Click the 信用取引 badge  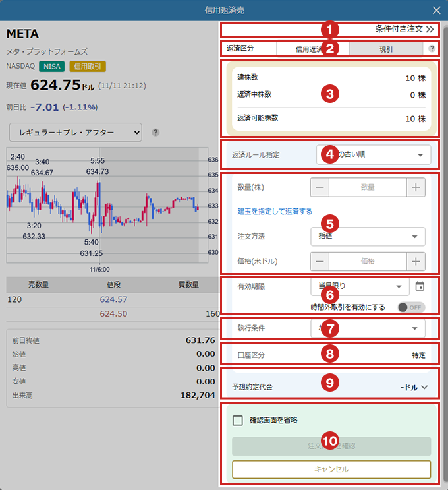tap(88, 66)
